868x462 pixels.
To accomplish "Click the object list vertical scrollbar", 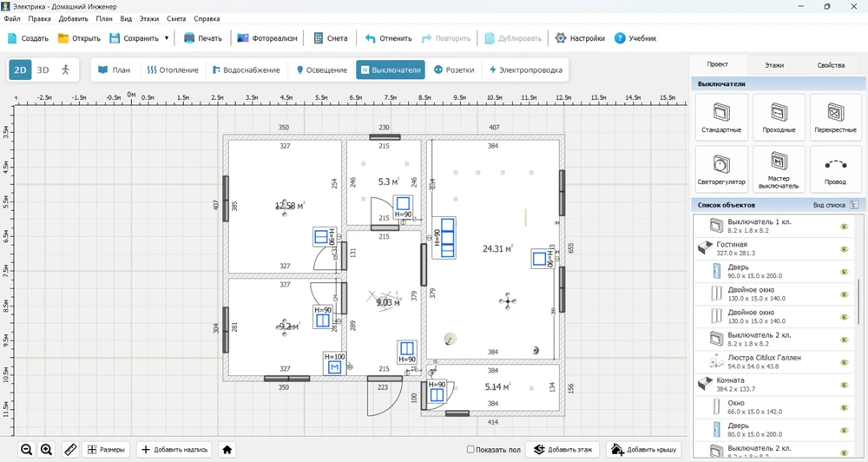I will pos(859,300).
